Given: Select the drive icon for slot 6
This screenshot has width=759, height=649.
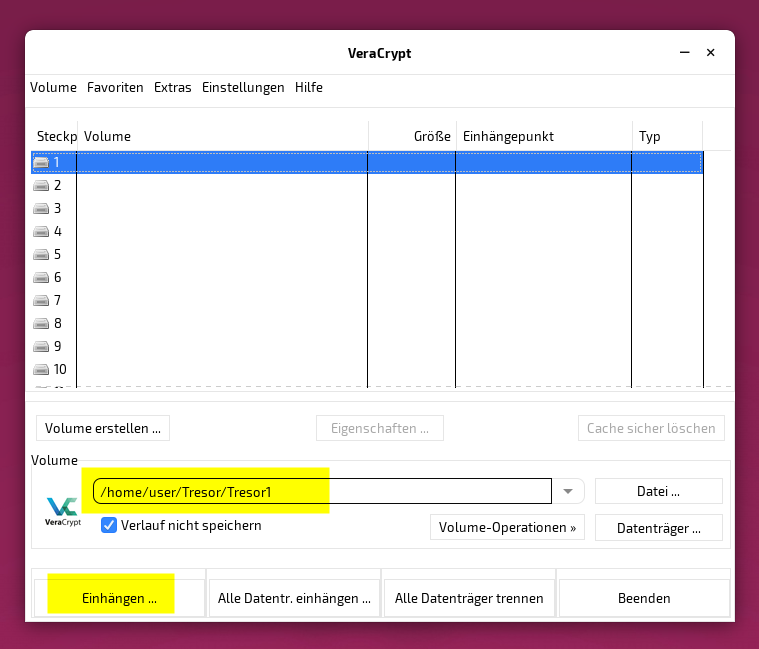Looking at the screenshot, I should tap(41, 278).
